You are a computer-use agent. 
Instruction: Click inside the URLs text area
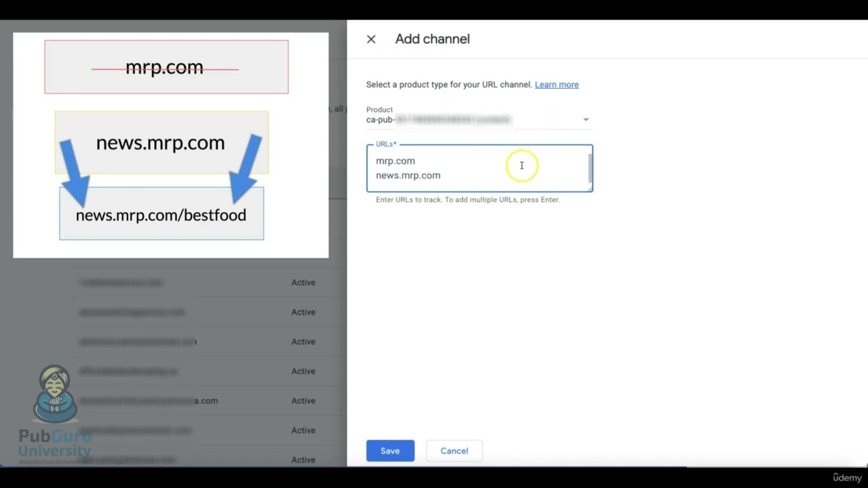(x=479, y=168)
